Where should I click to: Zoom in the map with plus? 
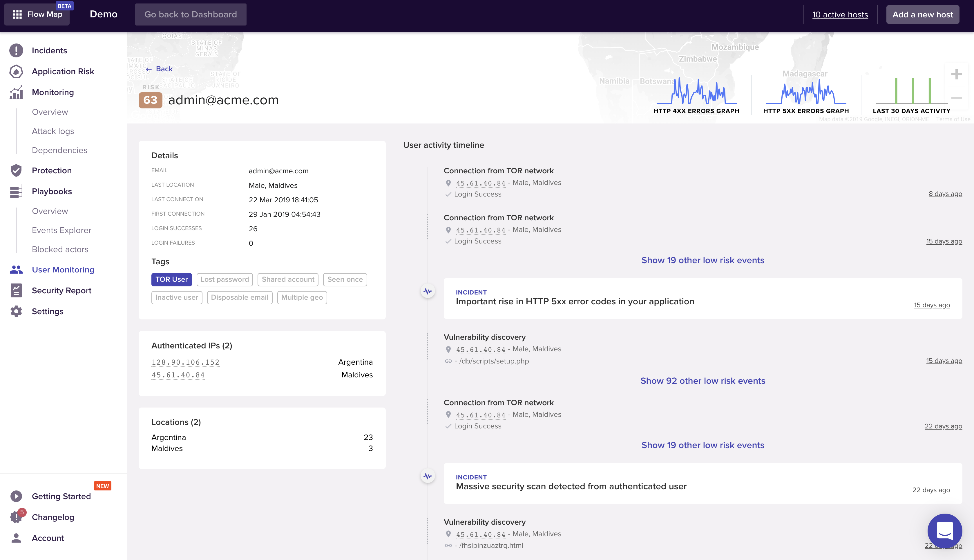(x=956, y=74)
